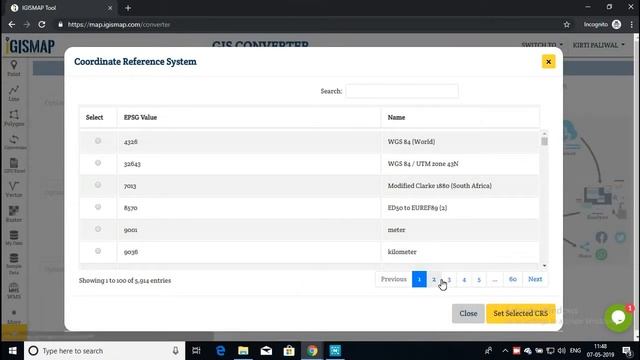Open the Polygon tool in the sidebar

14,118
